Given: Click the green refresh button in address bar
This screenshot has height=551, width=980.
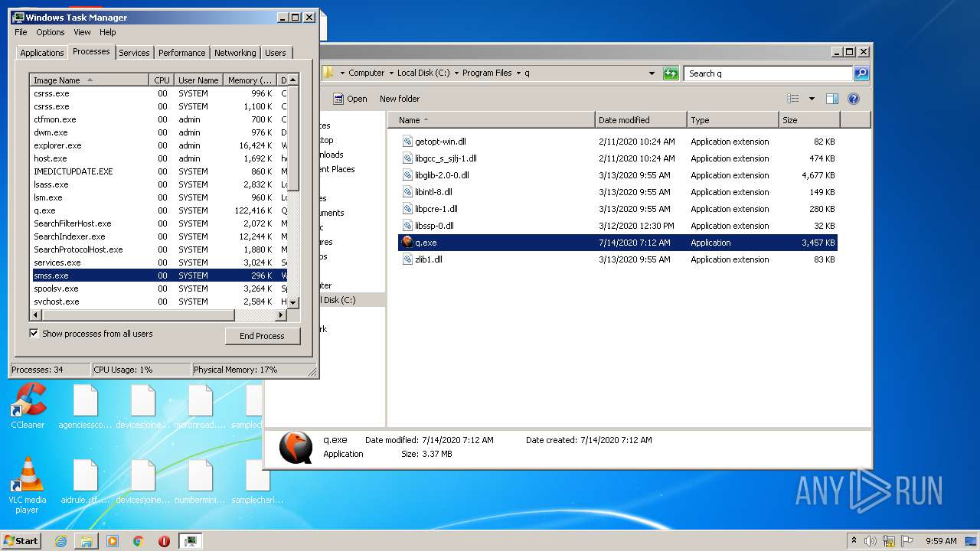Looking at the screenshot, I should point(671,73).
